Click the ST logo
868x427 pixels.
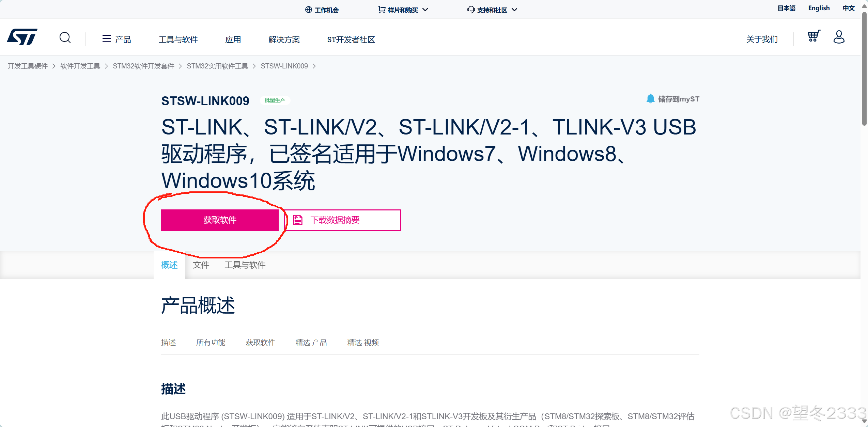[x=22, y=37]
